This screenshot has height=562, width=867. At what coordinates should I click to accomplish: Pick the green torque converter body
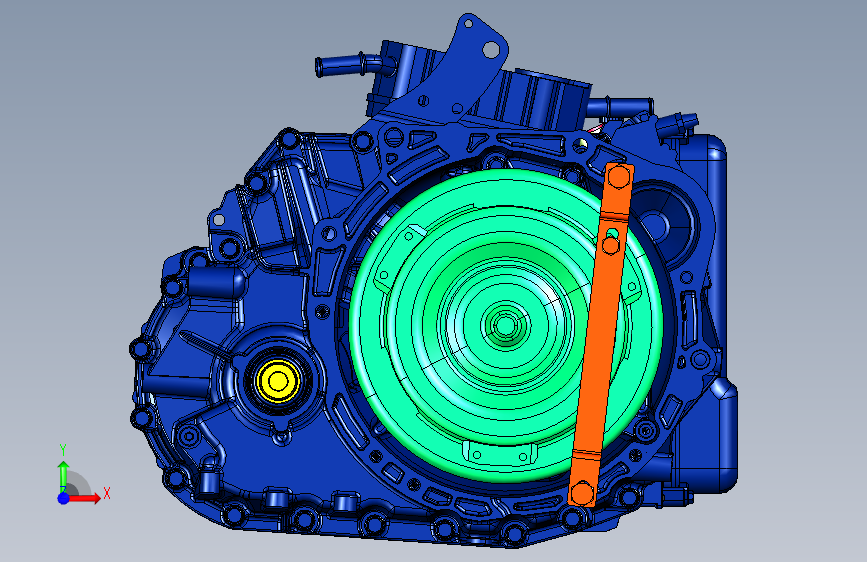[x=506, y=326]
